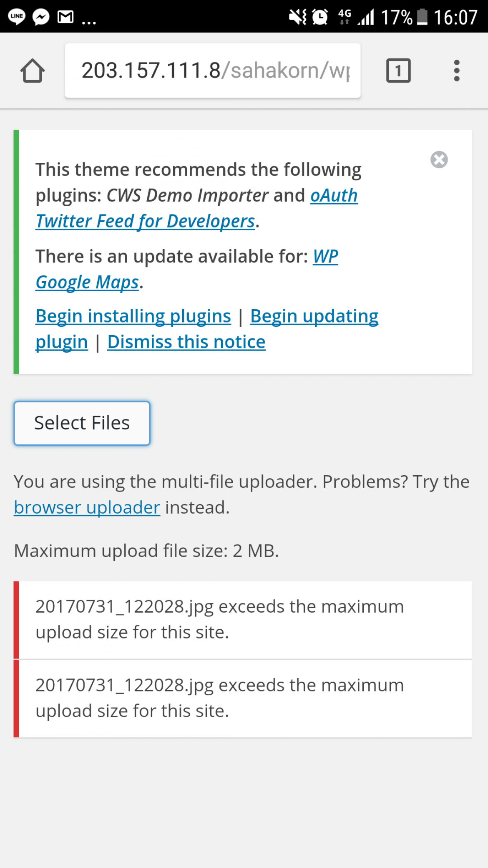The height and width of the screenshot is (868, 488).
Task: Click Begin updating plugin link
Action: coord(207,329)
